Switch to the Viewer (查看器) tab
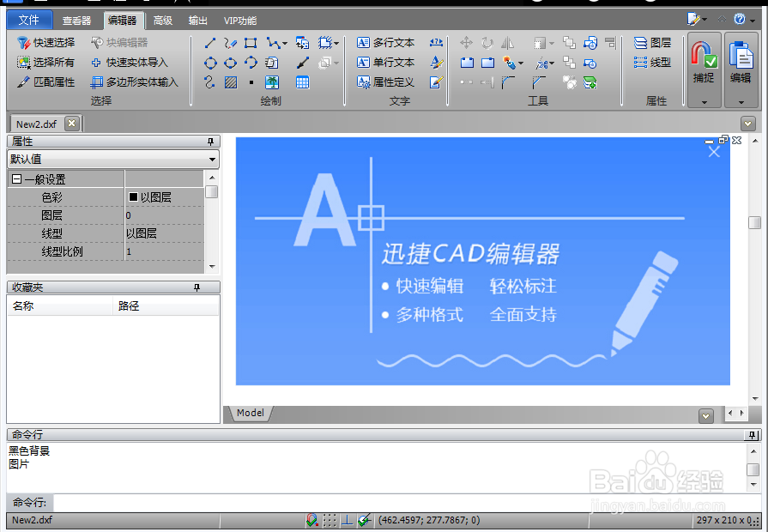768x532 pixels. 77,21
